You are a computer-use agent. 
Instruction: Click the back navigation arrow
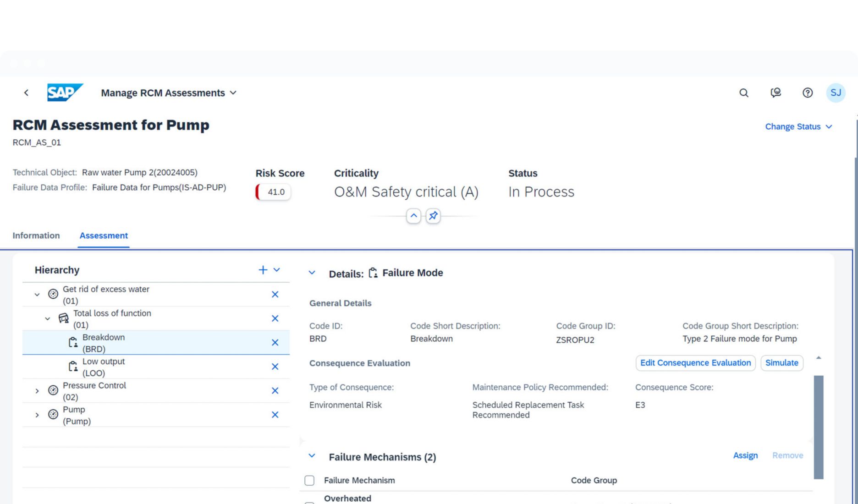[26, 93]
